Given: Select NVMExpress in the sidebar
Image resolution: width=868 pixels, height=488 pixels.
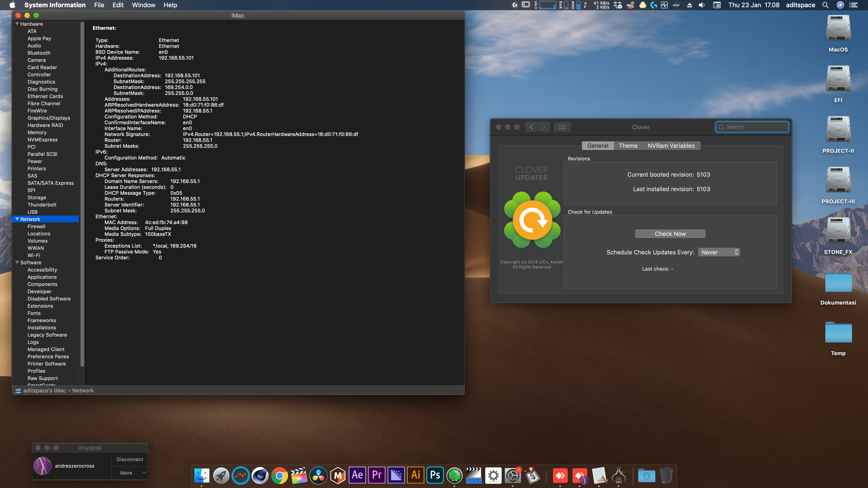Looking at the screenshot, I should point(42,139).
